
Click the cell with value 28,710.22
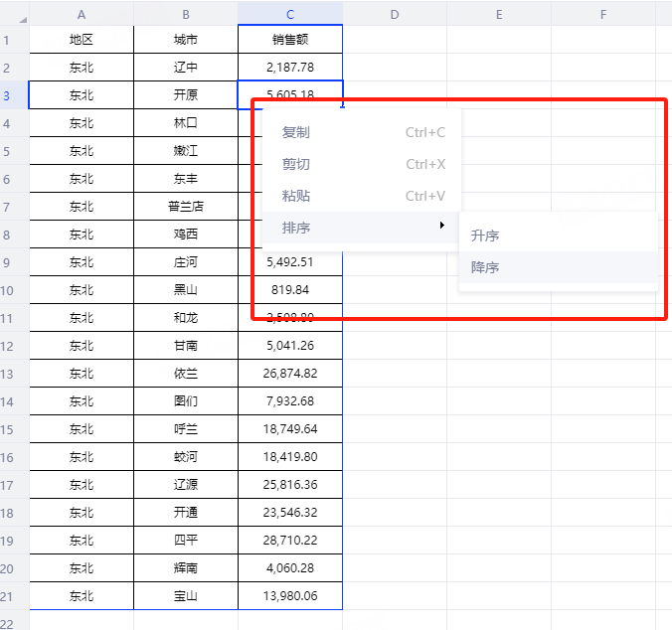(x=290, y=541)
